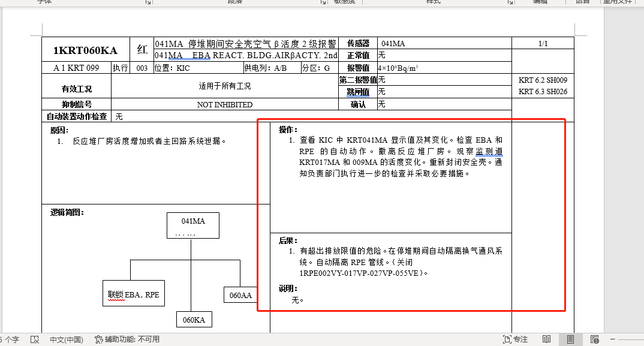This screenshot has width=644, height=346.
Task: Switch to Print Layout view
Action: point(570,339)
